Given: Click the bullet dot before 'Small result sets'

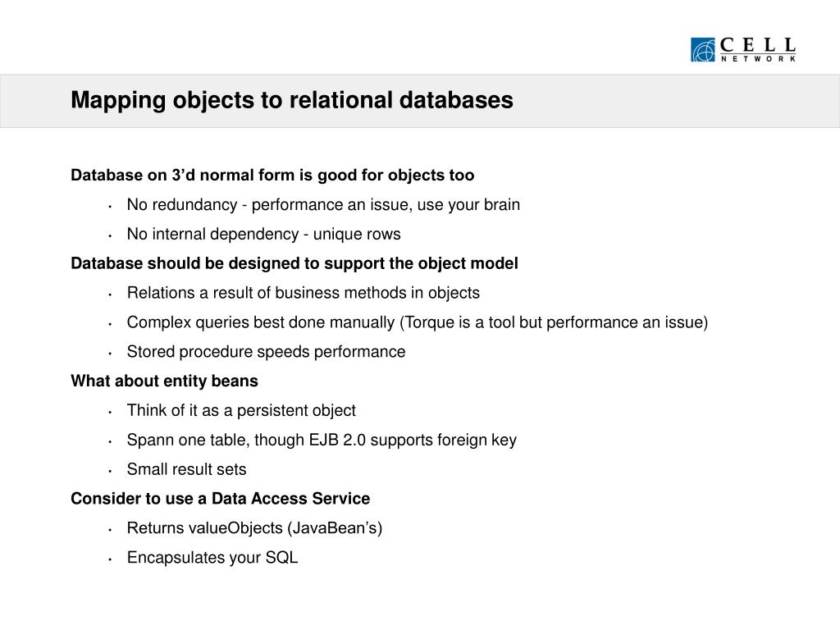Looking at the screenshot, I should (x=109, y=471).
